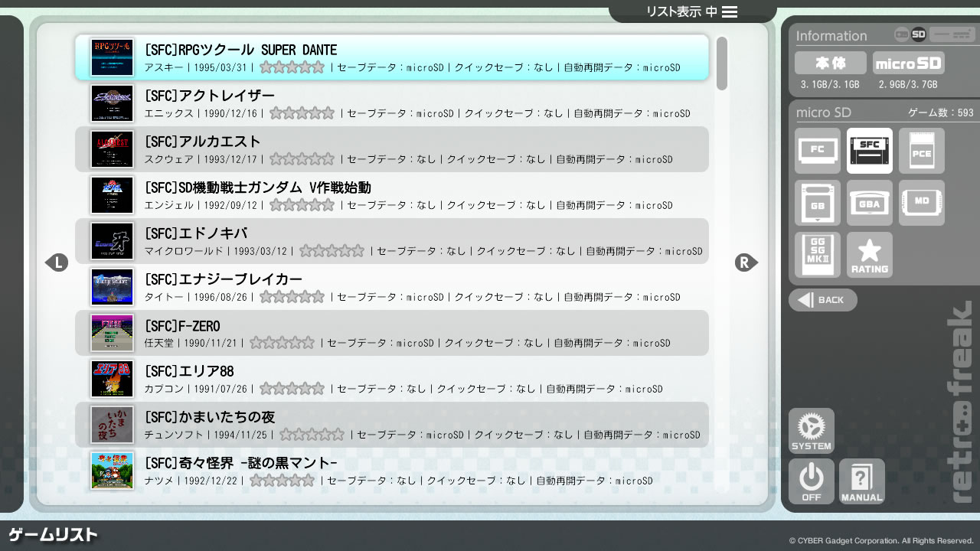Viewport: 980px width, 551px height.
Task: Switch storage to microSD tab
Action: pos(909,63)
